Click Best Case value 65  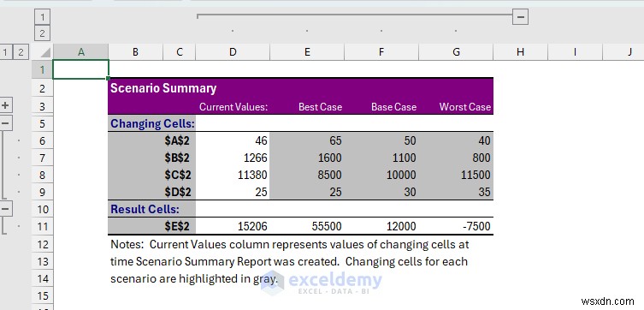(307, 141)
